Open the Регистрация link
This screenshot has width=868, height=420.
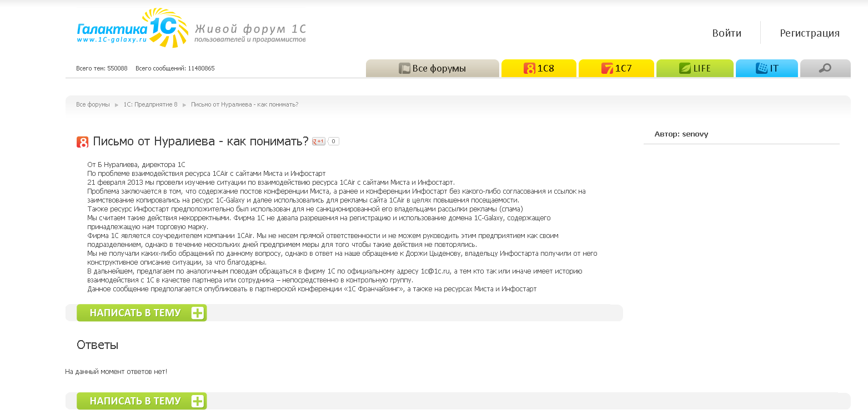click(810, 33)
